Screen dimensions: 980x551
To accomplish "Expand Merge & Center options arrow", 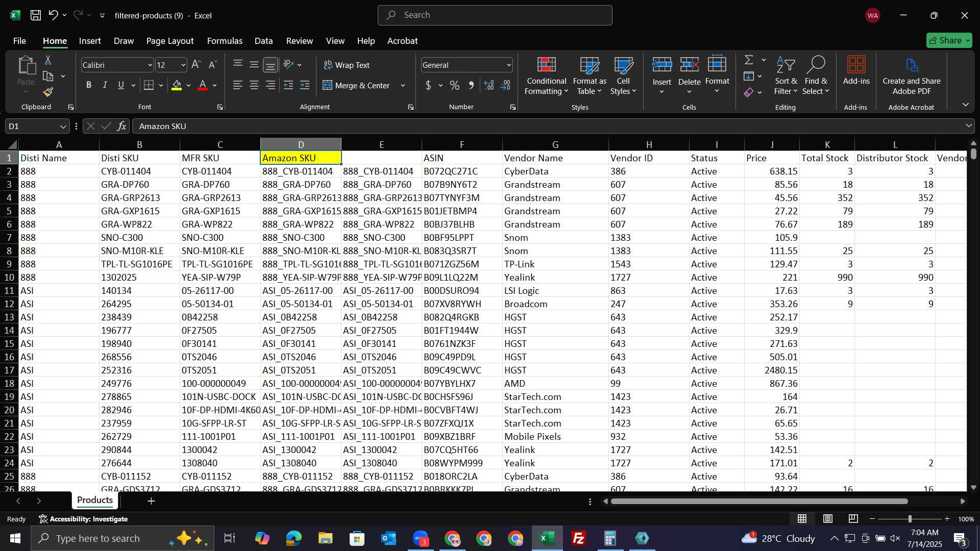I will click(x=403, y=86).
